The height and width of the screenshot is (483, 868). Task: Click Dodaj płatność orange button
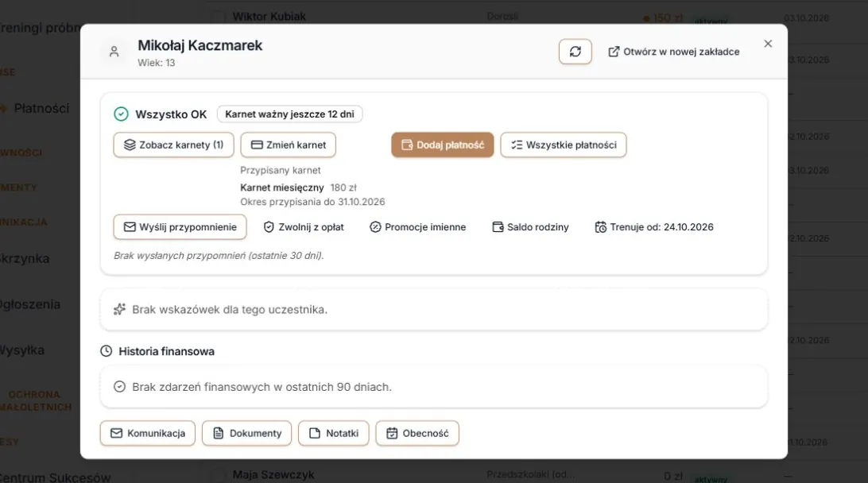tap(442, 145)
